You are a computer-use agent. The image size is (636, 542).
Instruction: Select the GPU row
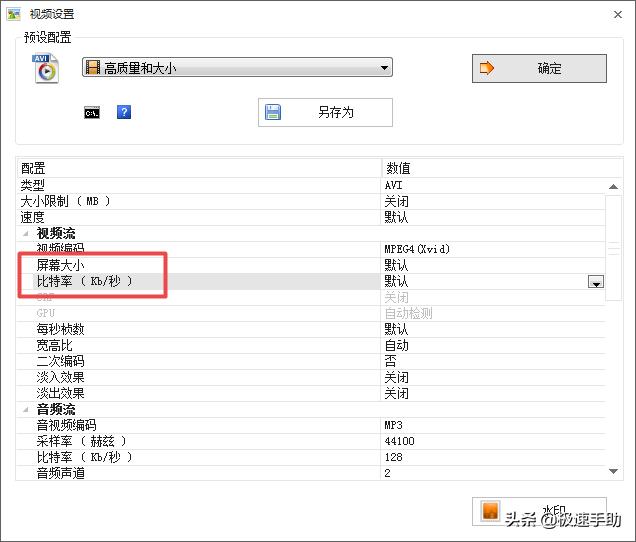[x=311, y=313]
